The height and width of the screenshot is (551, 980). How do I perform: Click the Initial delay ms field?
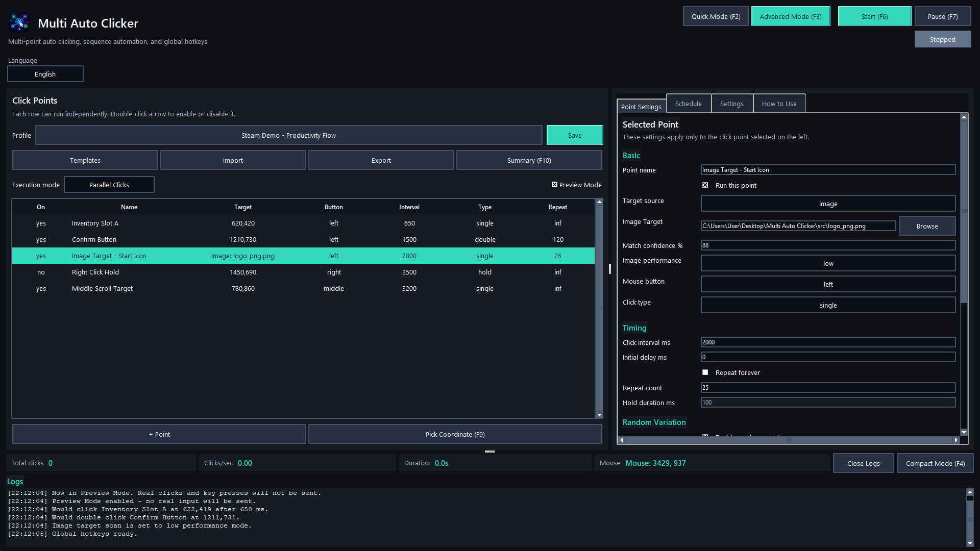point(828,357)
